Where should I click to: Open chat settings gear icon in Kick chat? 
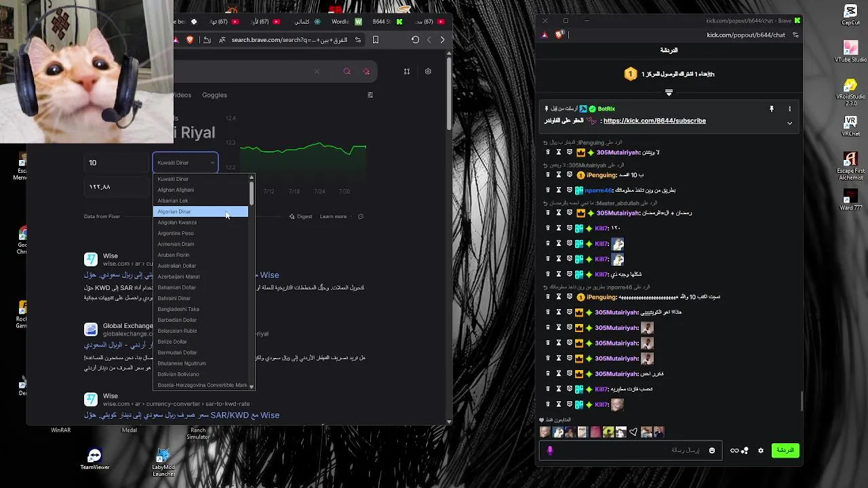[x=761, y=450]
